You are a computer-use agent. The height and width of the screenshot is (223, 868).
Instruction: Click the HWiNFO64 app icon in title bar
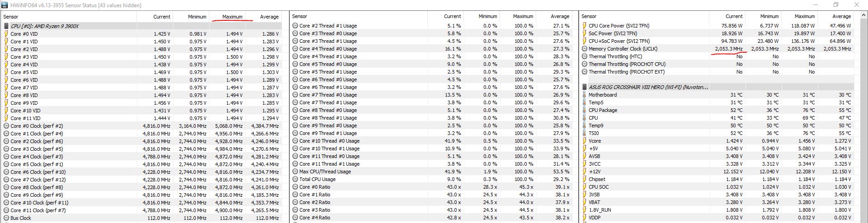click(x=5, y=5)
